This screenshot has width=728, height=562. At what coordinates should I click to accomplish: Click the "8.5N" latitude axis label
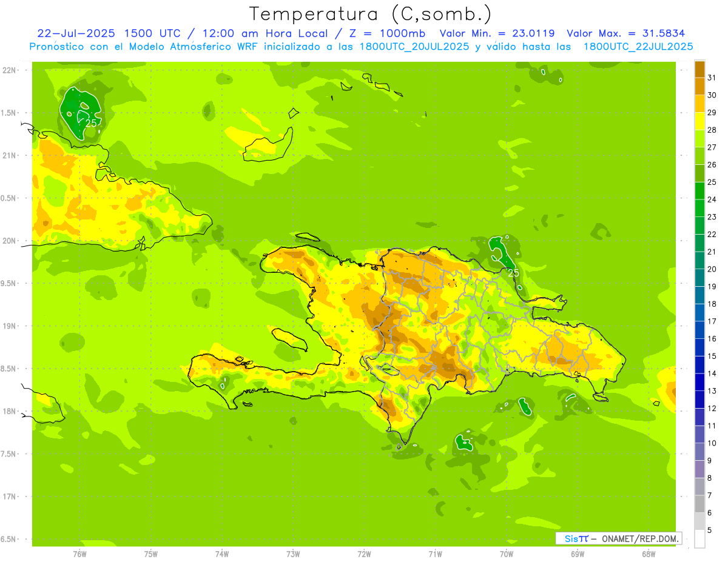coord(9,369)
